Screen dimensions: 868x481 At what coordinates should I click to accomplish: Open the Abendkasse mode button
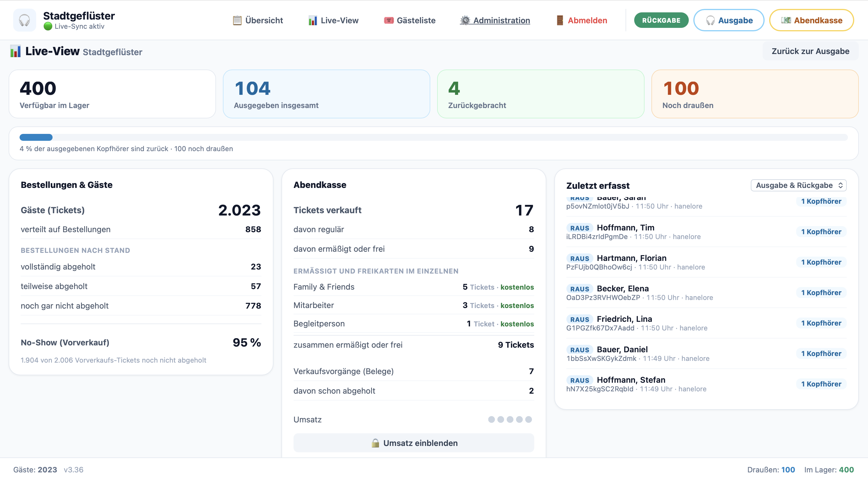pos(811,20)
